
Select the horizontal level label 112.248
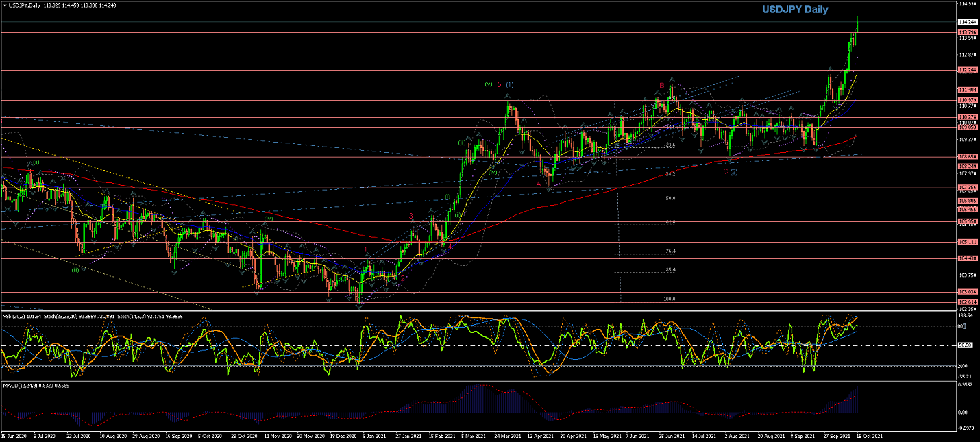pos(967,70)
